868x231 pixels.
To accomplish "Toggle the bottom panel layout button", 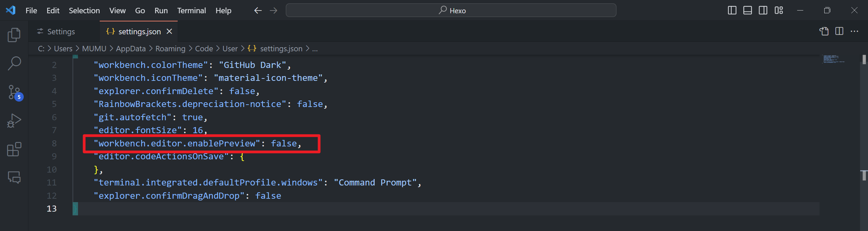I will pos(748,11).
